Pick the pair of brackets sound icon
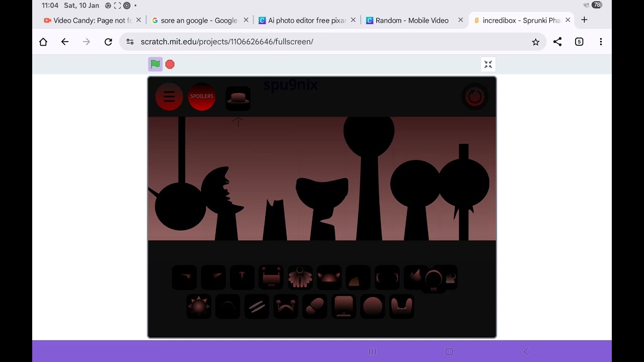 (x=387, y=277)
